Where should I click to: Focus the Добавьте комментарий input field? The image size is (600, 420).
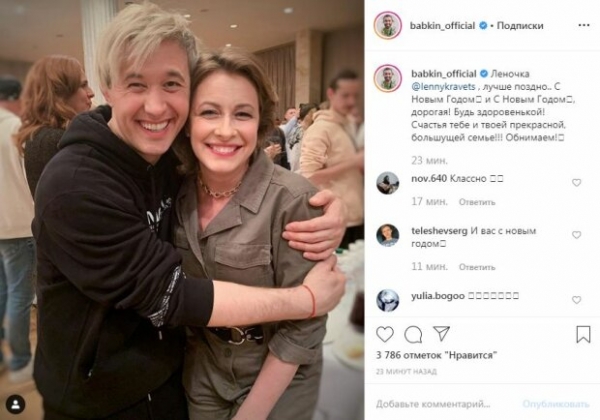click(445, 404)
